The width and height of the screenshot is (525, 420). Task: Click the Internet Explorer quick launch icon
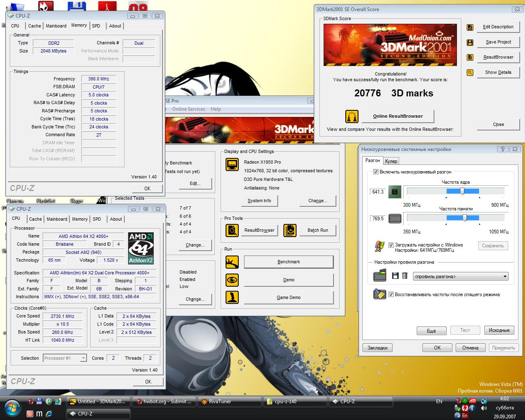coord(49,414)
